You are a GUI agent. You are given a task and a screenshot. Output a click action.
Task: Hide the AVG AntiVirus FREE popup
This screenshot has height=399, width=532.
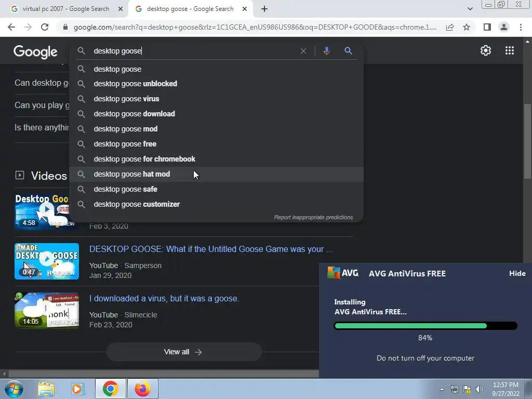(x=517, y=273)
